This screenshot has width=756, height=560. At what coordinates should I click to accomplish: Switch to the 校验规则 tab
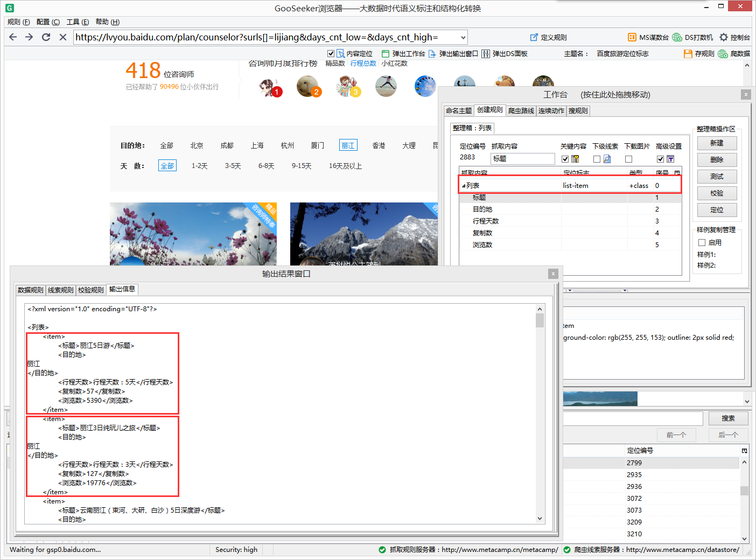coord(91,290)
